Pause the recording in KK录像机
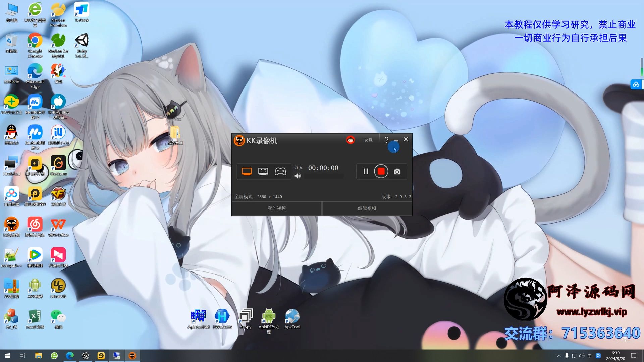 (x=366, y=172)
